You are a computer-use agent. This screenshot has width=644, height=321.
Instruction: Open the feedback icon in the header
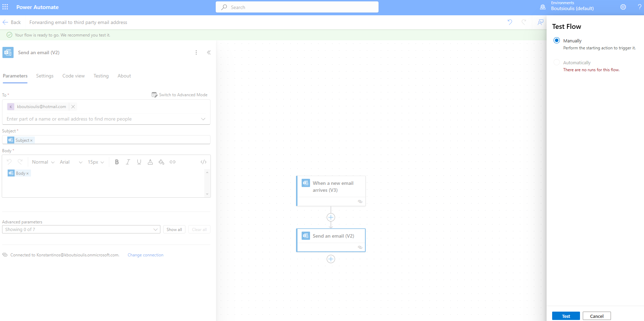pyautogui.click(x=540, y=22)
